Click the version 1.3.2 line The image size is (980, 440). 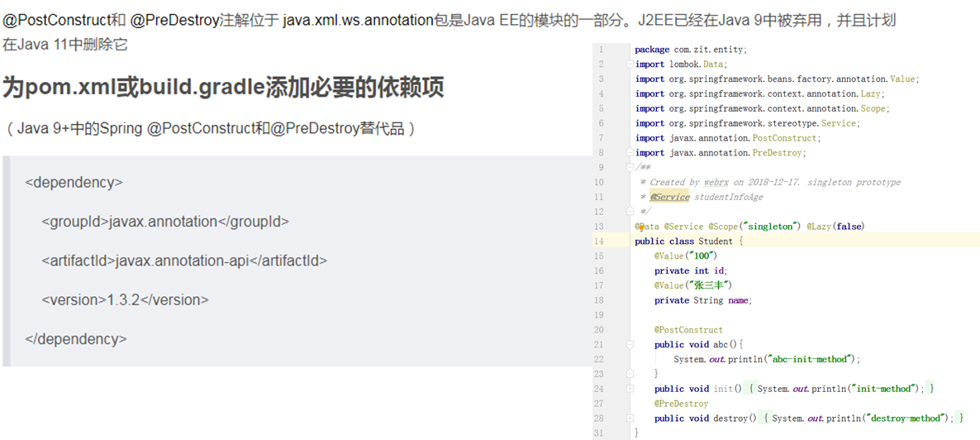click(125, 299)
